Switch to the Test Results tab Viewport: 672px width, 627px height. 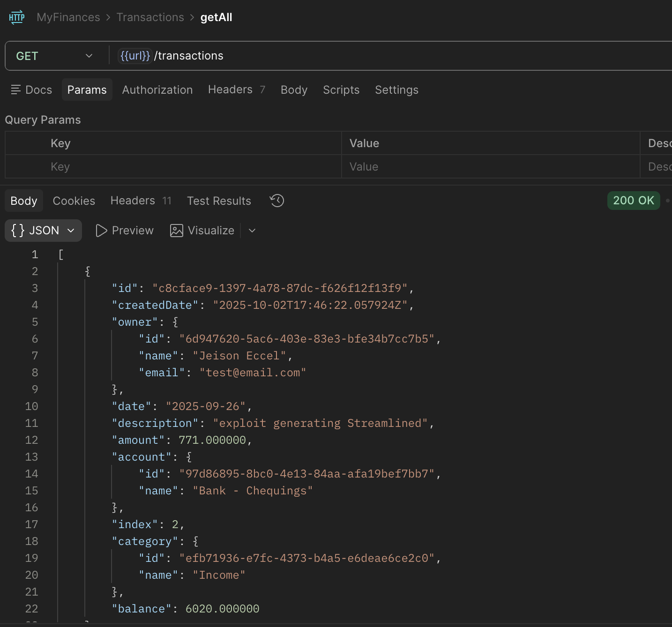(219, 201)
